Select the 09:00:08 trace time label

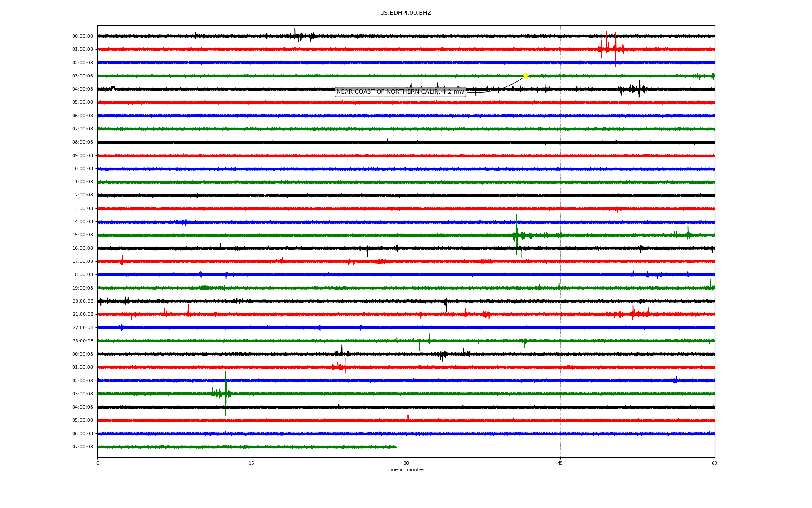pyautogui.click(x=82, y=156)
